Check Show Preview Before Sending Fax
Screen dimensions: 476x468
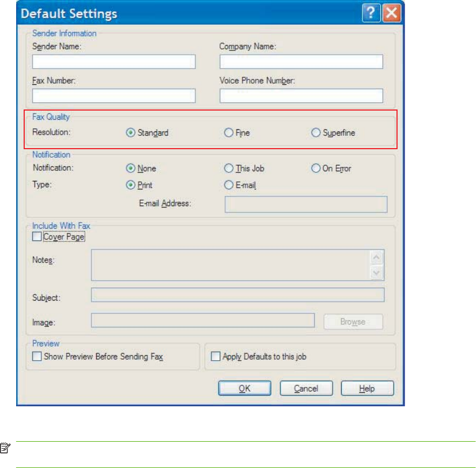coord(37,356)
